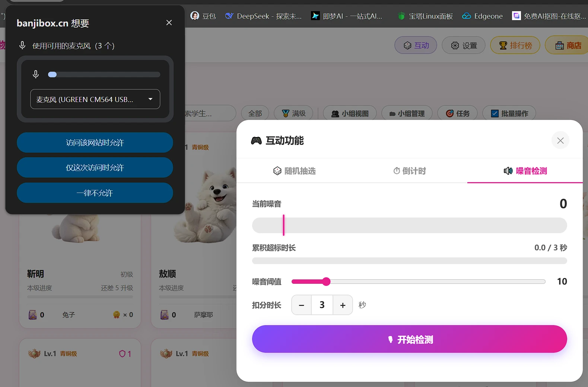Click the 兔子 pet label
The width and height of the screenshot is (588, 387).
tap(69, 315)
